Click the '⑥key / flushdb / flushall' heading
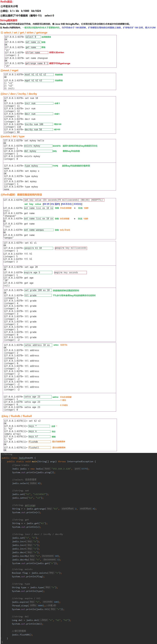157x644 pixels. (x=17, y=416)
